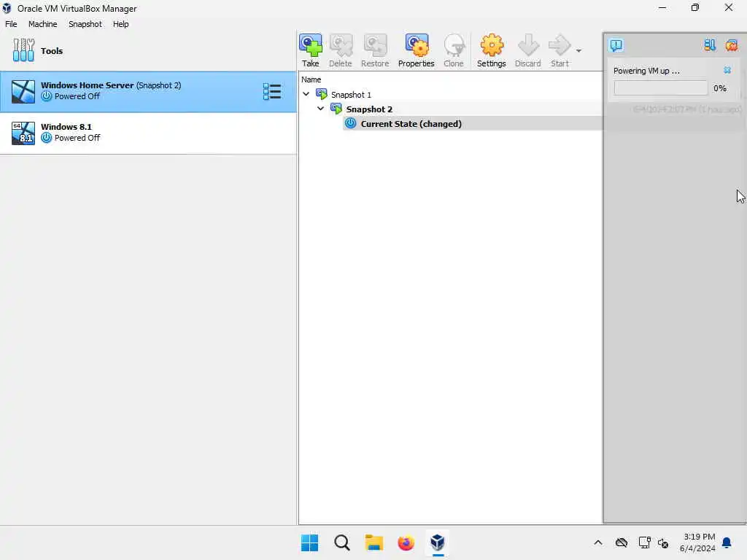
Task: Open File Explorer from the taskbar
Action: (x=374, y=542)
